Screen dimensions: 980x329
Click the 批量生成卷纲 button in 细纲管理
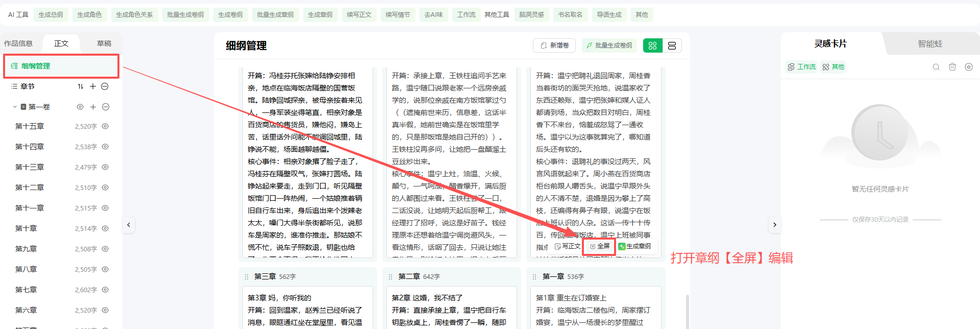(x=609, y=45)
